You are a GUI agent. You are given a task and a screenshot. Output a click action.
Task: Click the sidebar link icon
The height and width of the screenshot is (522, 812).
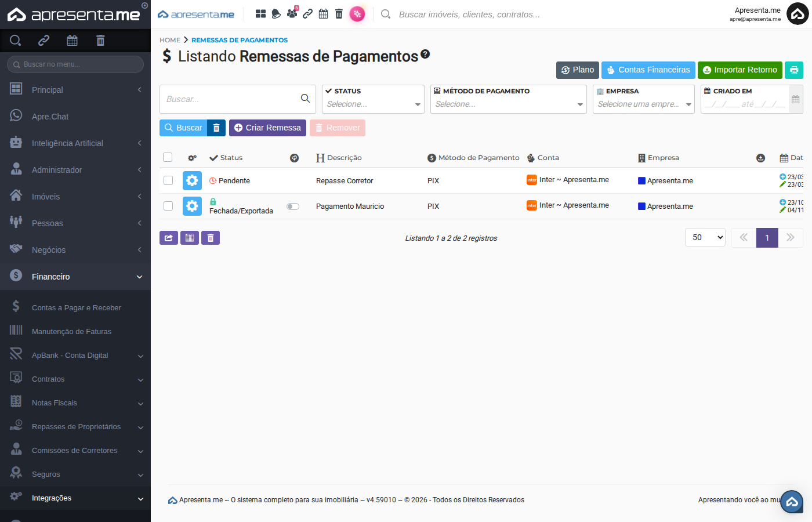[43, 40]
